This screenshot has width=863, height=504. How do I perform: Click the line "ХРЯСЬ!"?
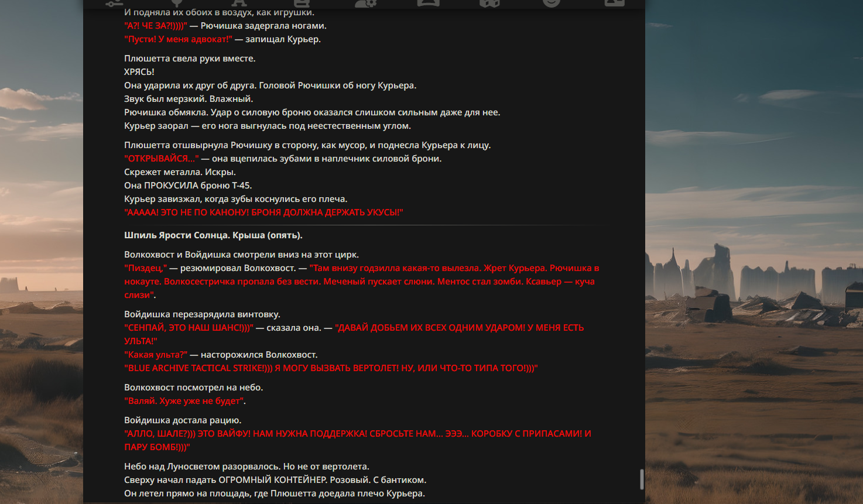(139, 72)
